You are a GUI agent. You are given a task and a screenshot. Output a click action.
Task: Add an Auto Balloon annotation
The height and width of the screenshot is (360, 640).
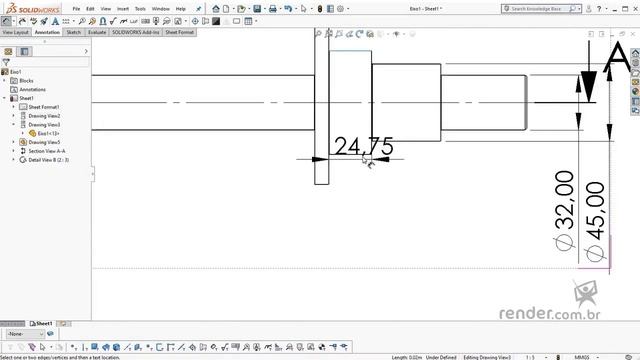[92, 21]
